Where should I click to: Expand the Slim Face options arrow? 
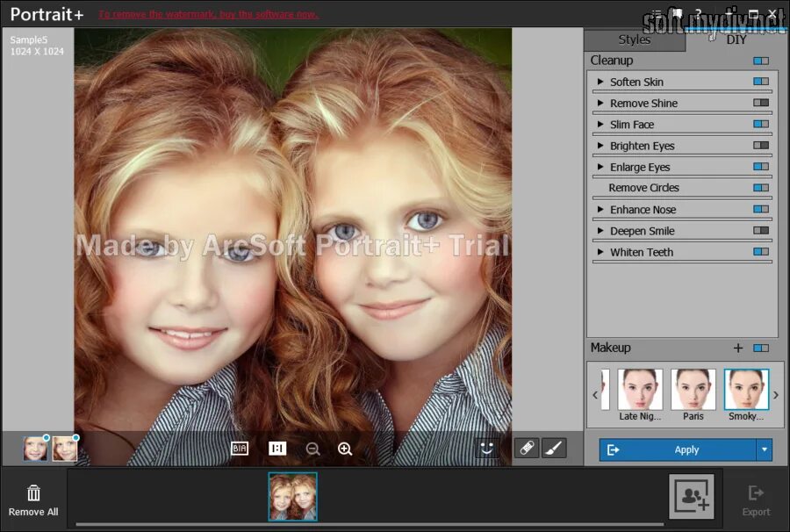coord(600,124)
